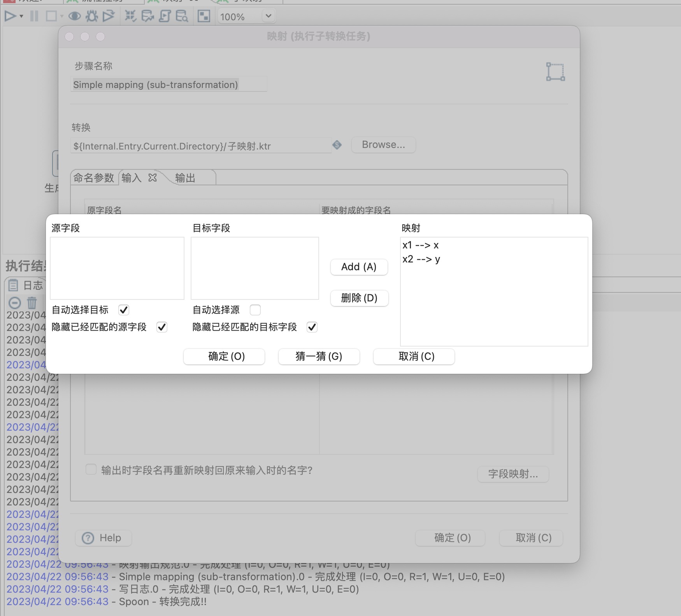Enable the 自动选择源 checkbox
This screenshot has width=681, height=616.
pyautogui.click(x=255, y=310)
